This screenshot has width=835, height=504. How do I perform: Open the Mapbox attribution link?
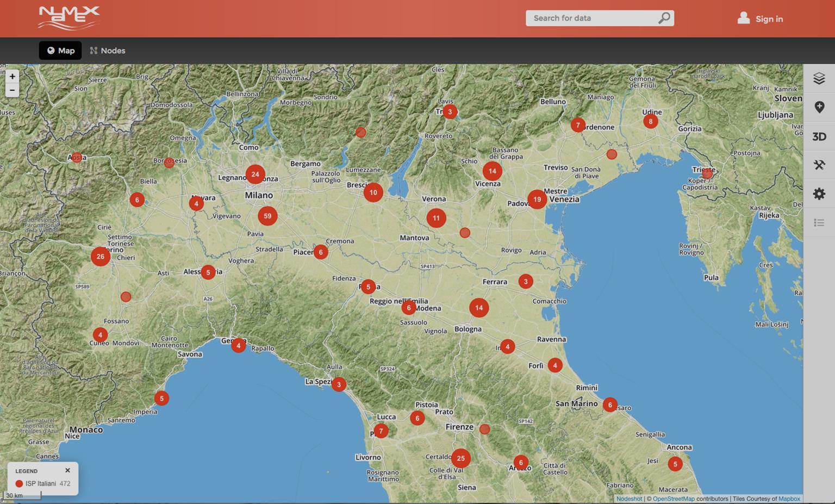789,499
